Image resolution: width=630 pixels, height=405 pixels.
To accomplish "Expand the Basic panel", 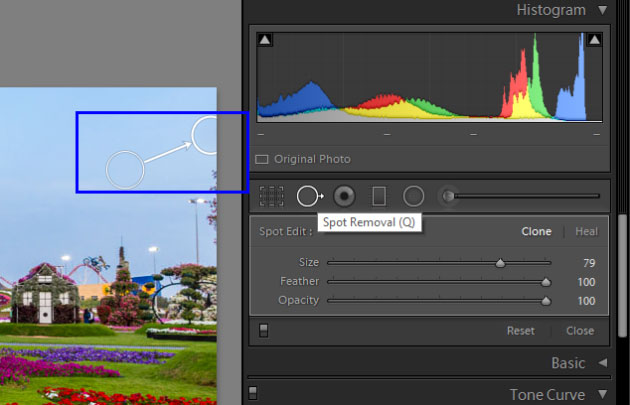I will [x=603, y=363].
